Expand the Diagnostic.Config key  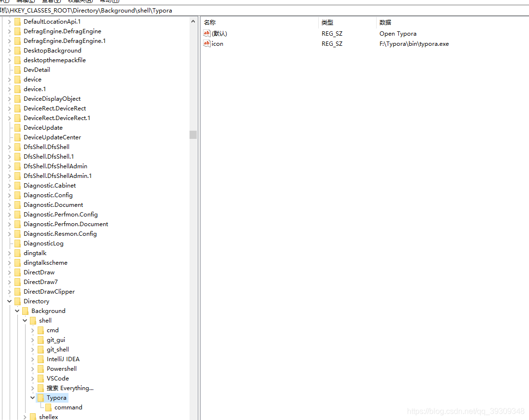click(x=10, y=195)
